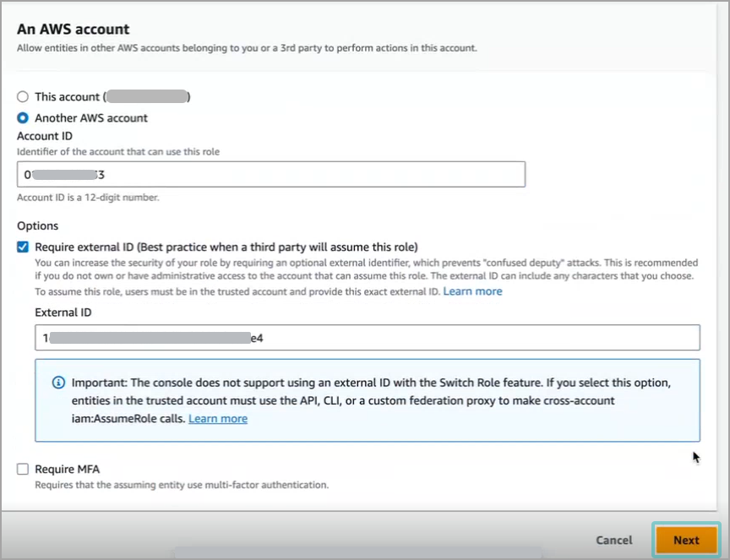This screenshot has height=560, width=730.
Task: Uncheck "Require external ID" option
Action: pyautogui.click(x=21, y=247)
